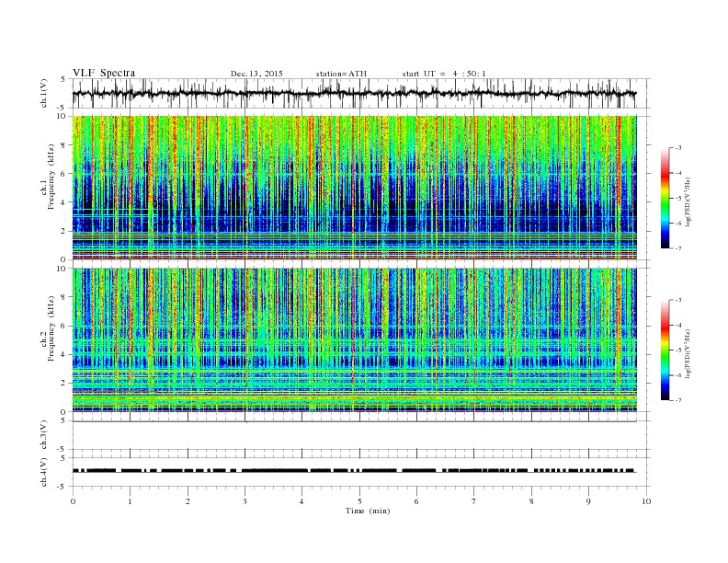This screenshot has width=728, height=563.
Task: Click inside the ch.2 spectrogram plot
Action: tap(355, 340)
